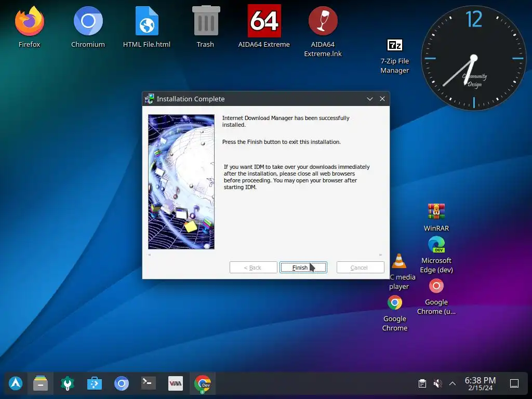Viewport: 532px width, 399px height.
Task: Launch Chromium from the taskbar
Action: (x=122, y=383)
